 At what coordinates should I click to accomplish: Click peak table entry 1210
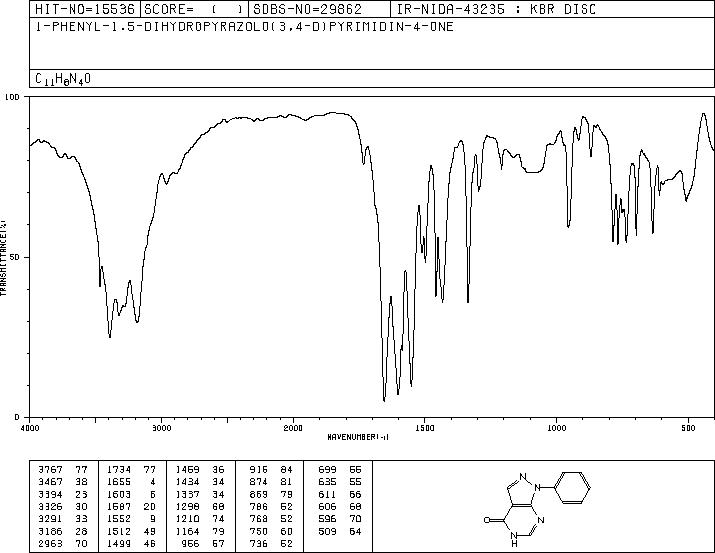(x=187, y=519)
